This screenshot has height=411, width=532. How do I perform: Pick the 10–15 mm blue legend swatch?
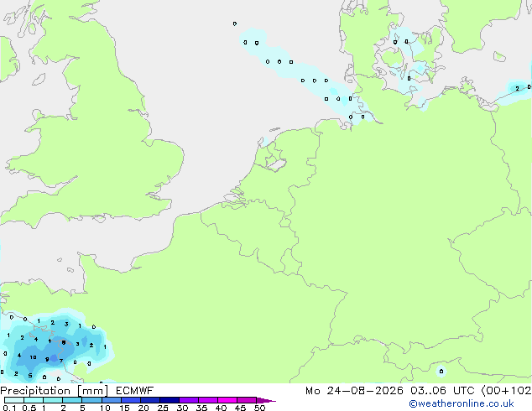tap(112, 400)
